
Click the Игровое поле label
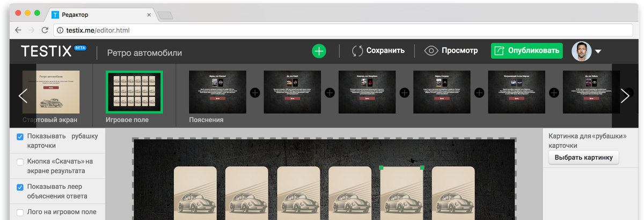click(127, 120)
